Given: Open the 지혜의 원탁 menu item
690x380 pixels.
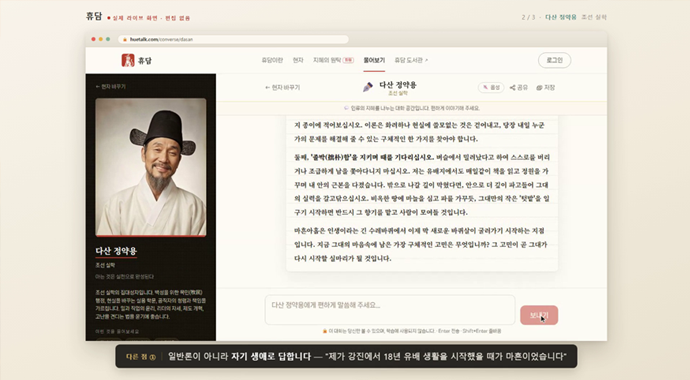Looking at the screenshot, I should pyautogui.click(x=333, y=60).
